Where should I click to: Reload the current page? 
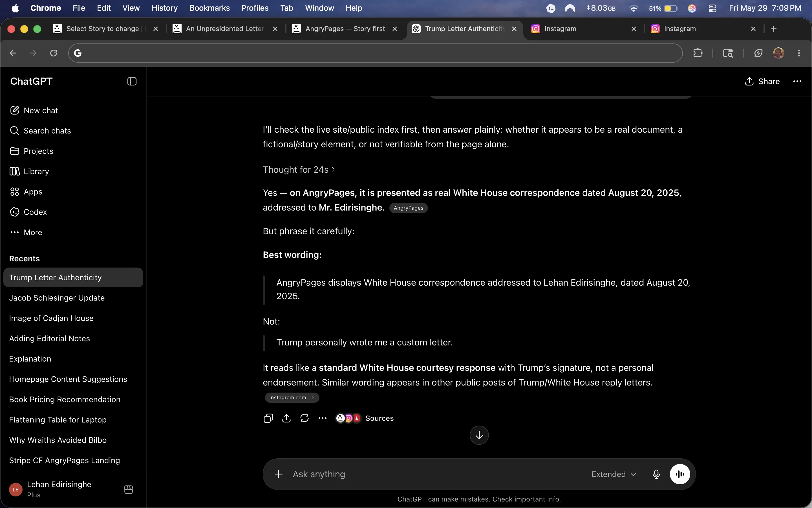pos(53,53)
